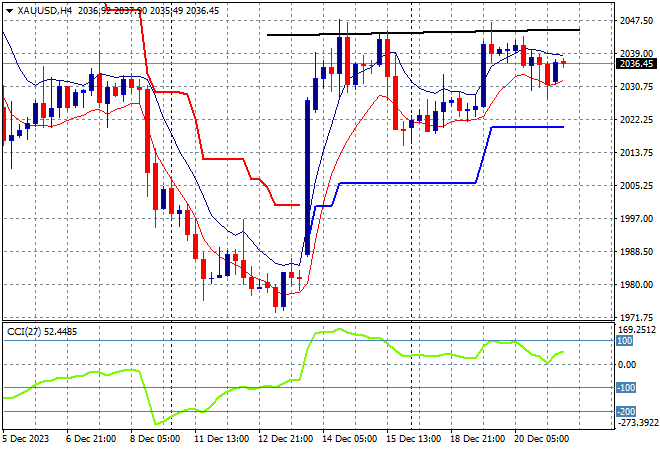
Task: Select the black horizontal resistance trendline
Action: [x=420, y=33]
